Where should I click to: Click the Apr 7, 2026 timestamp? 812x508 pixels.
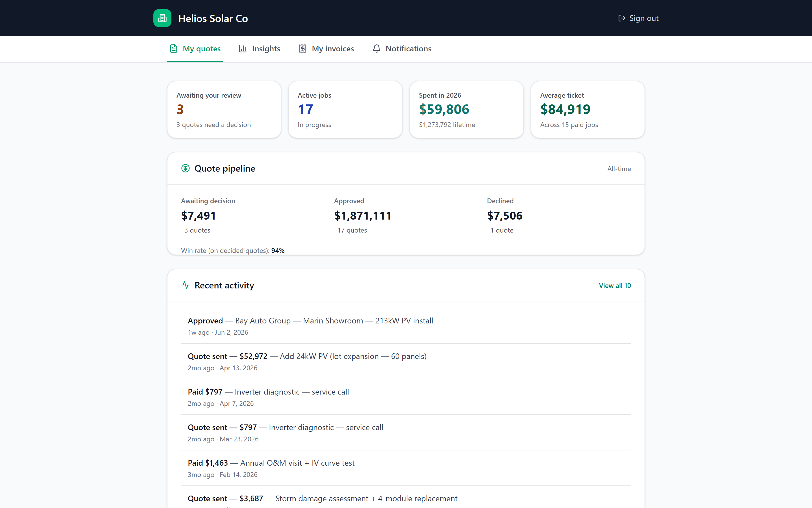point(237,404)
